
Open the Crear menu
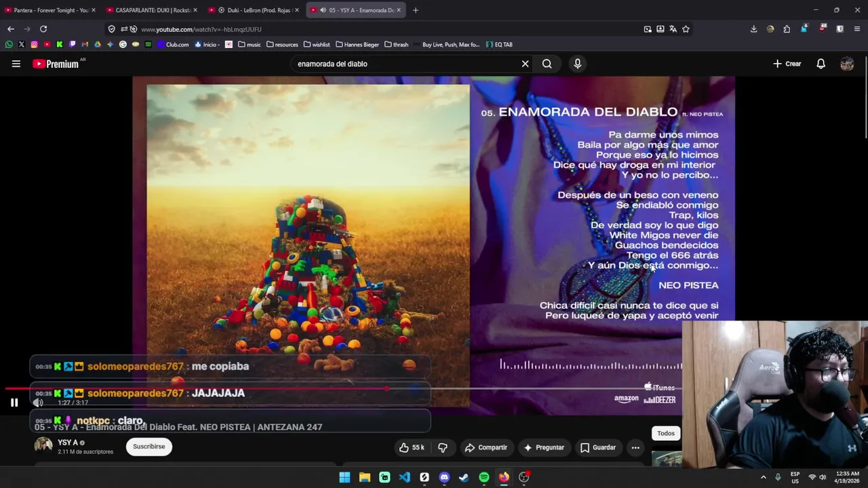click(787, 64)
